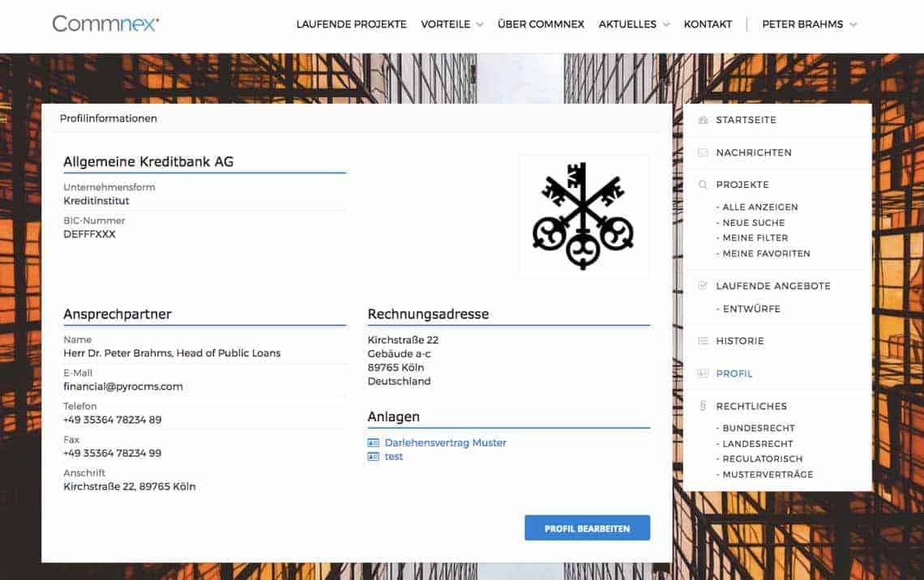
Task: Click the Kreditinstitut value
Action: click(96, 201)
